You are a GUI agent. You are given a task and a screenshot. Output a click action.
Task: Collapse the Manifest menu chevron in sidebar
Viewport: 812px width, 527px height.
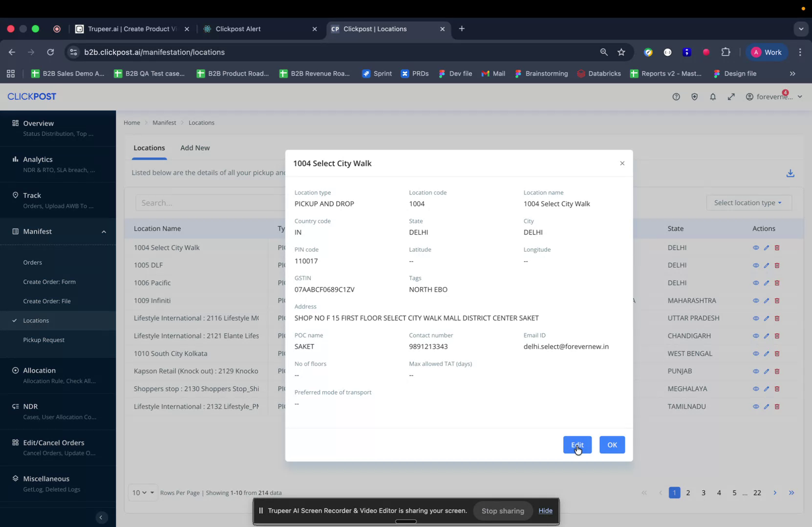point(104,232)
